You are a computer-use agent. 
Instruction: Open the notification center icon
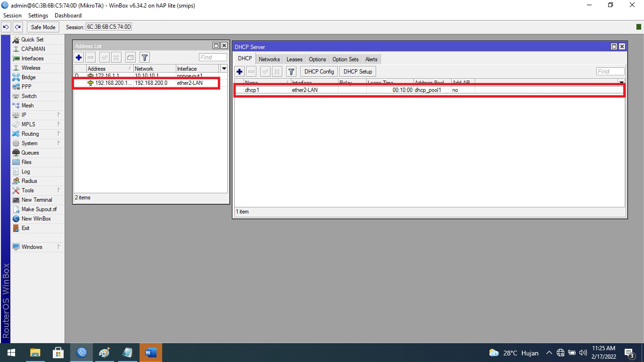[629, 353]
